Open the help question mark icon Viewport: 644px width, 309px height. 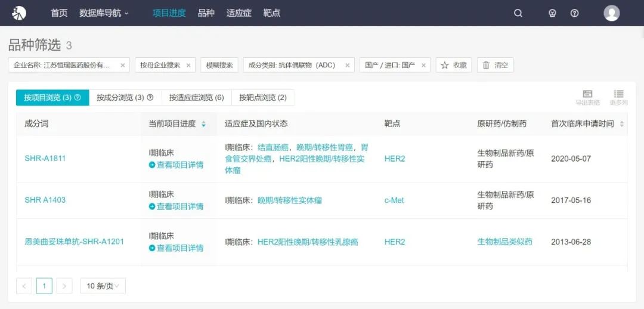[575, 13]
